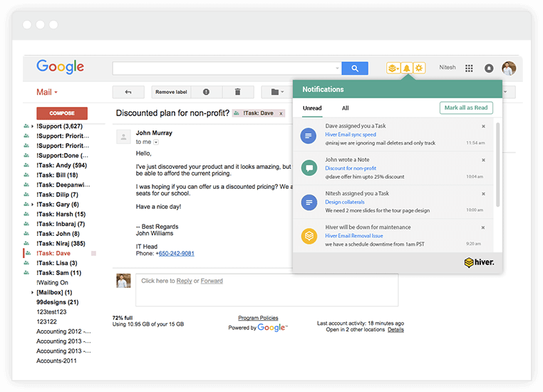543x392 pixels.
Task: Open account activity Details link
Action: [x=395, y=330]
